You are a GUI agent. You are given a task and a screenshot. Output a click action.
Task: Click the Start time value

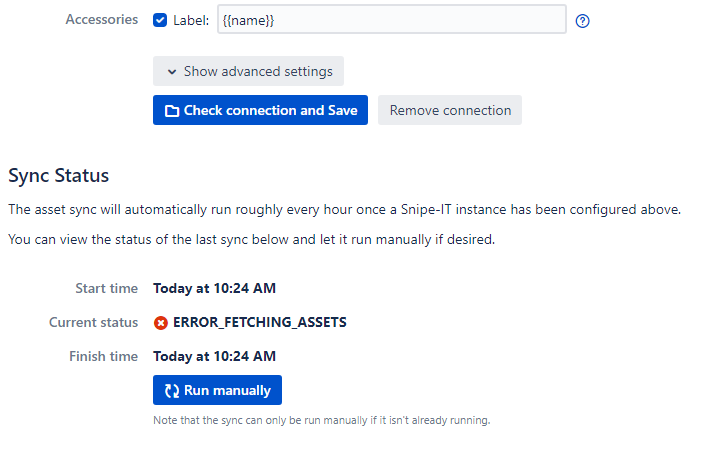(214, 289)
